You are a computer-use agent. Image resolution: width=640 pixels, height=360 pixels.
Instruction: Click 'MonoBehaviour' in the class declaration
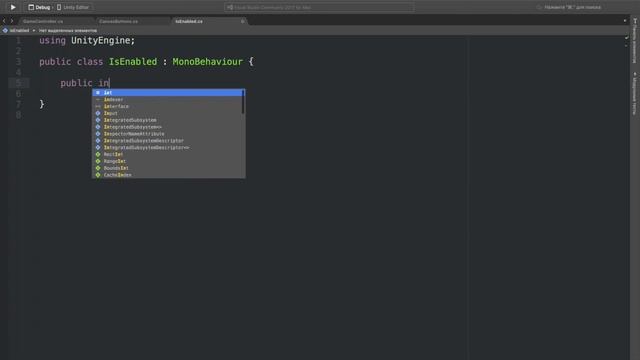207,62
